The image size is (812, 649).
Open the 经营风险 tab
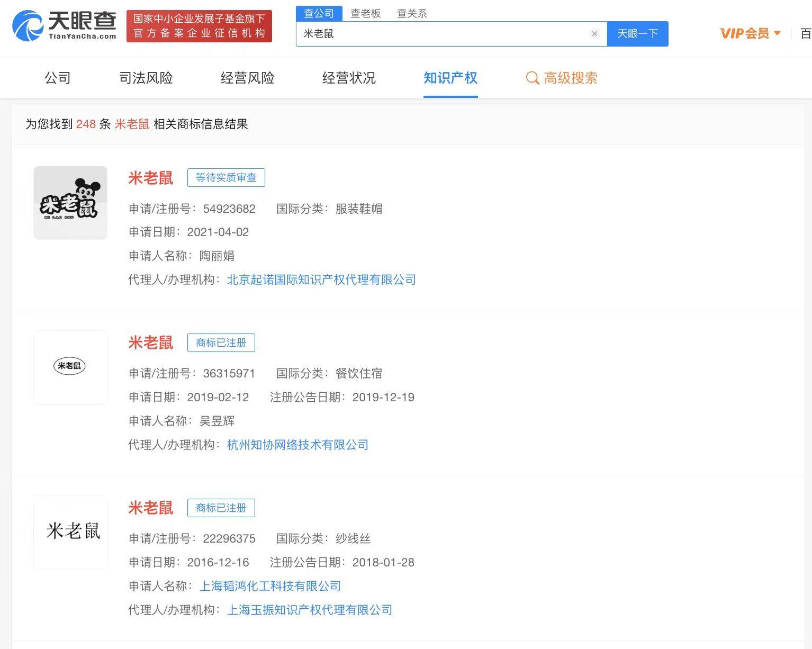[248, 78]
